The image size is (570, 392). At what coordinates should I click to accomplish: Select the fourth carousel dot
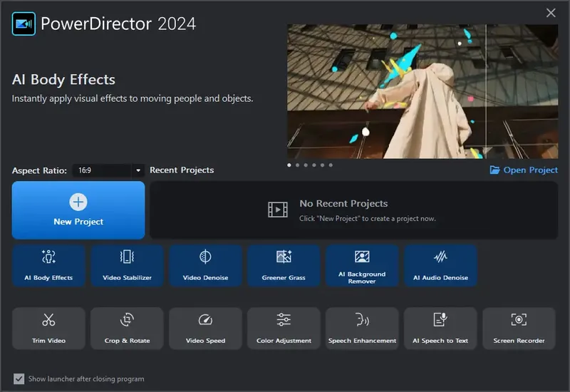pos(314,165)
